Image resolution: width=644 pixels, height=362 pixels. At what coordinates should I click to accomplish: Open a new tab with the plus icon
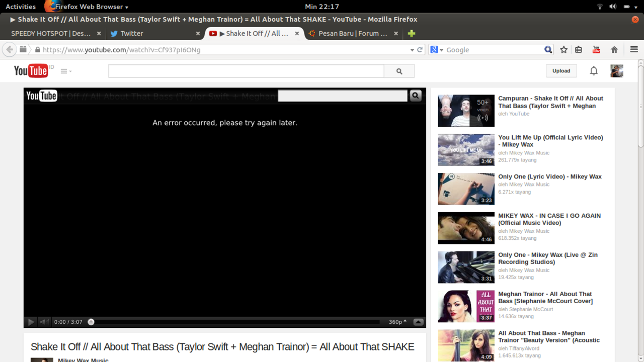[412, 34]
